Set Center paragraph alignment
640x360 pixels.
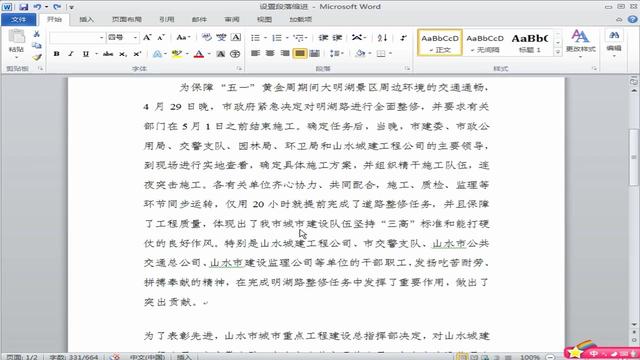point(270,53)
